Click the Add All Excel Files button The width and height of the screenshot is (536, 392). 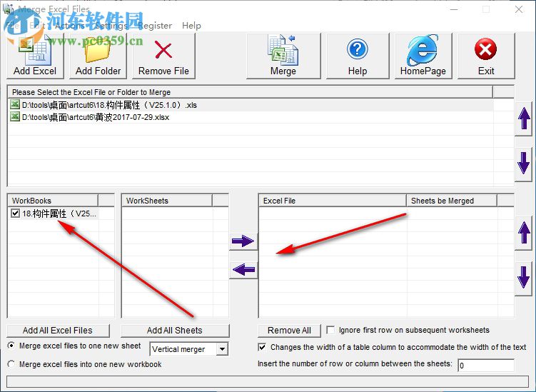point(58,331)
